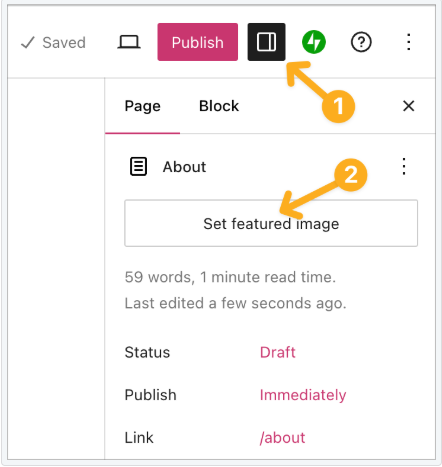Change the Immediately publish date

(x=303, y=395)
